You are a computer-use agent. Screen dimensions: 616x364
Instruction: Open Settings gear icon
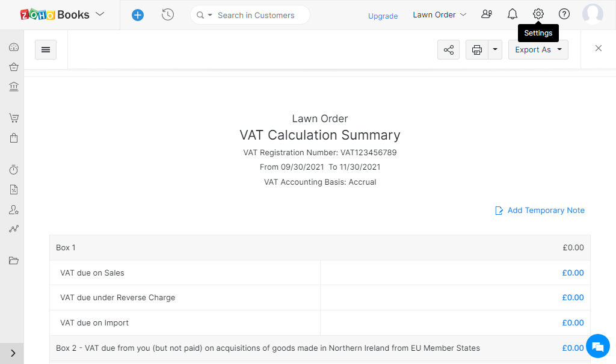538,14
